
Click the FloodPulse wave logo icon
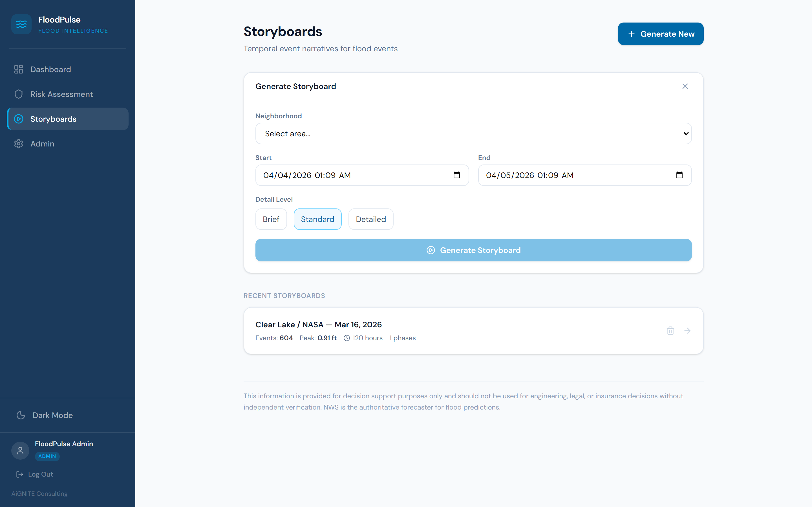pyautogui.click(x=21, y=24)
